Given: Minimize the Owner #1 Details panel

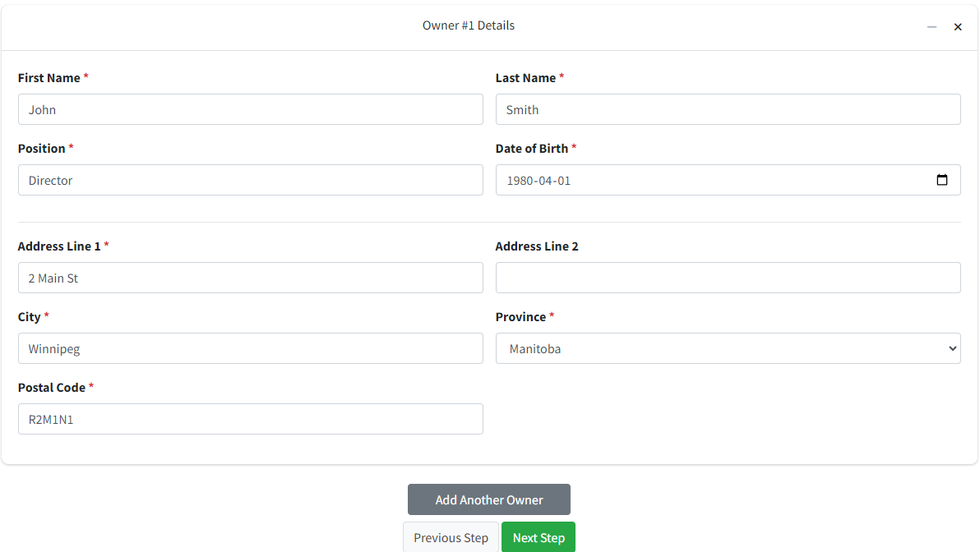Looking at the screenshot, I should click(931, 27).
